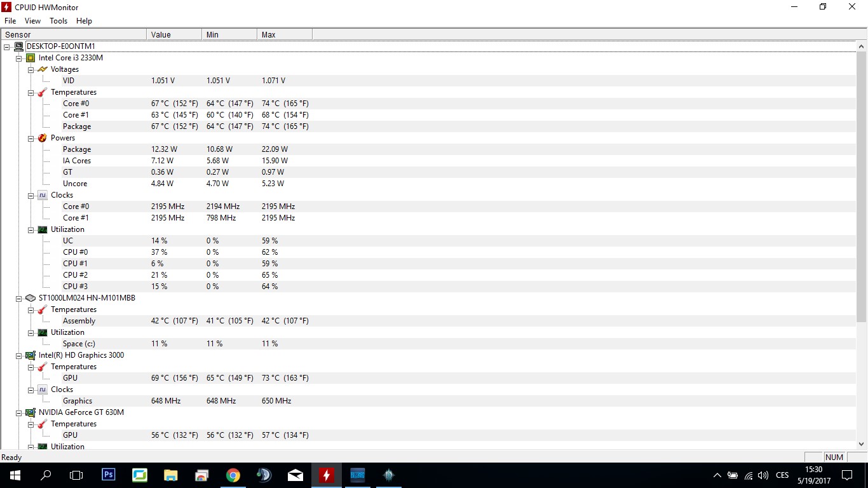Show hidden system tray icons

tap(717, 475)
